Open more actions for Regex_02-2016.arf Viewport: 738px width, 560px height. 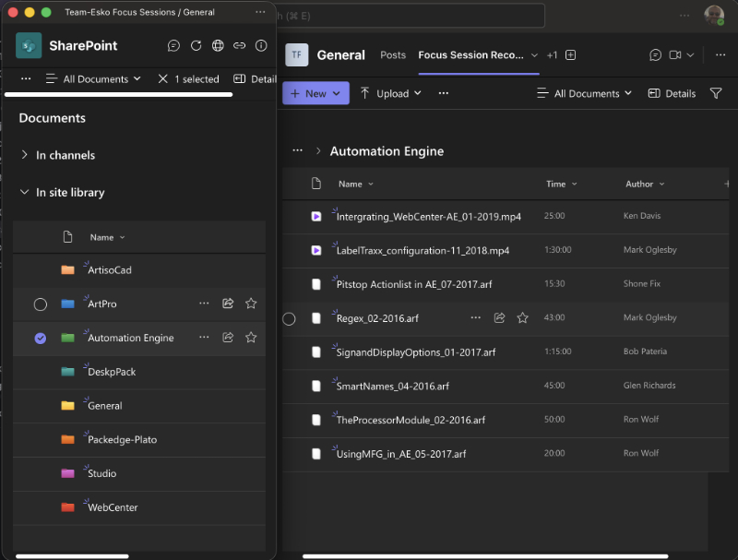pos(476,318)
